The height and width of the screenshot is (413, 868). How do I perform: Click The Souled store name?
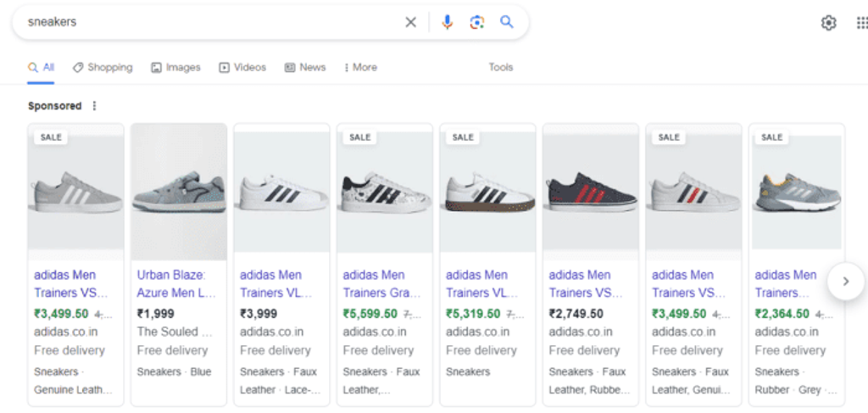[175, 332]
